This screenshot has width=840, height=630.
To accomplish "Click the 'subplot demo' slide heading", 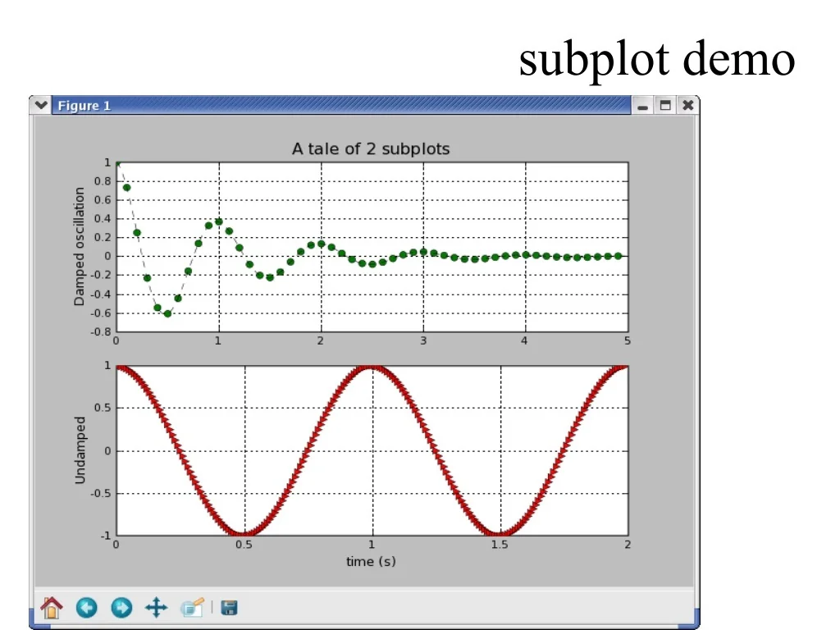I will tap(657, 59).
